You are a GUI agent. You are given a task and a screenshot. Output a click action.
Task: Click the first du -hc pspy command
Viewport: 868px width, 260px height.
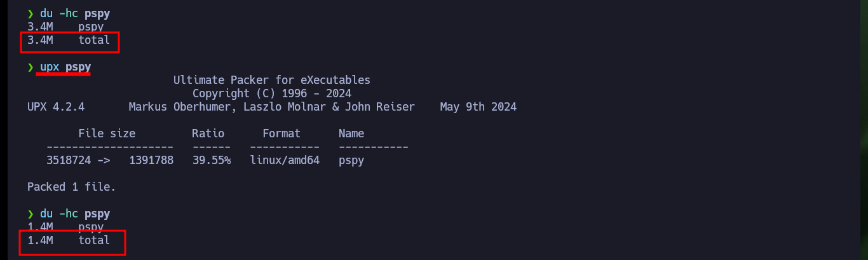(75, 13)
